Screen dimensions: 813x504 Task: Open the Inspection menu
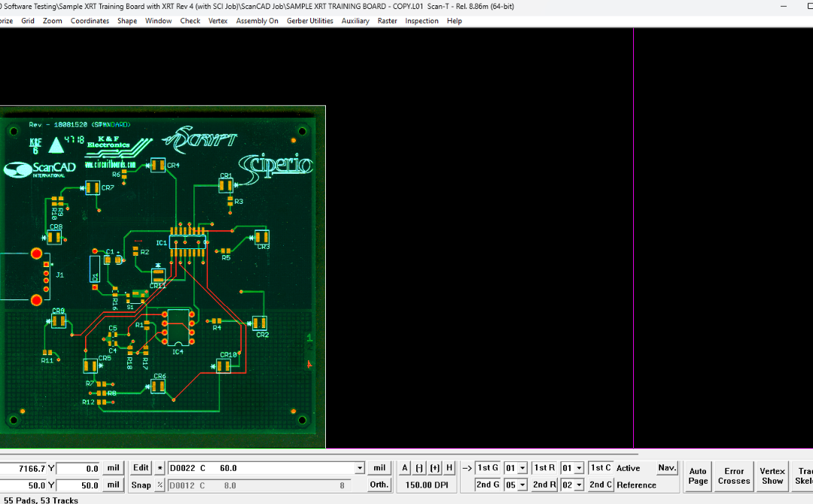(422, 21)
